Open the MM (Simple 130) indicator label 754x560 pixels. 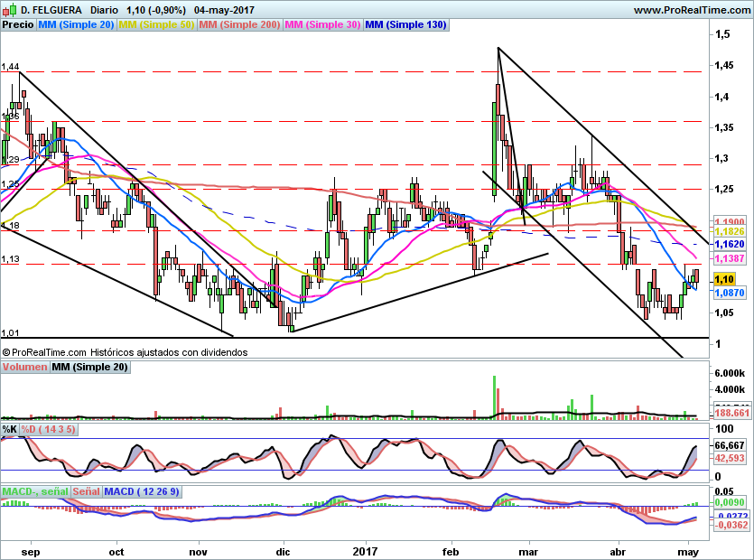click(x=405, y=25)
